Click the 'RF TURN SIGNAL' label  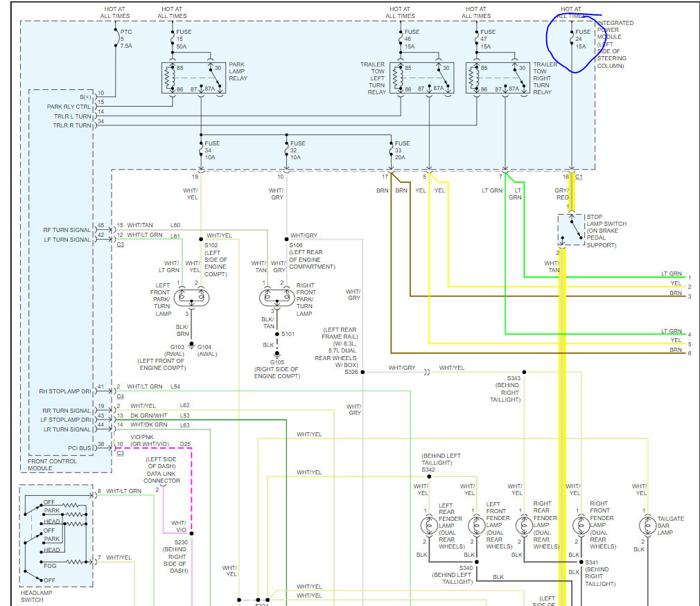click(x=67, y=230)
